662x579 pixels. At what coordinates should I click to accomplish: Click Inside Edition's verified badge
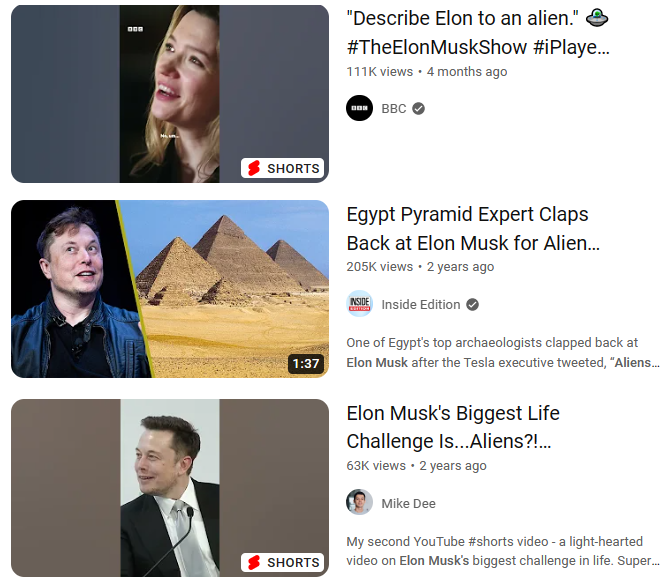point(472,304)
